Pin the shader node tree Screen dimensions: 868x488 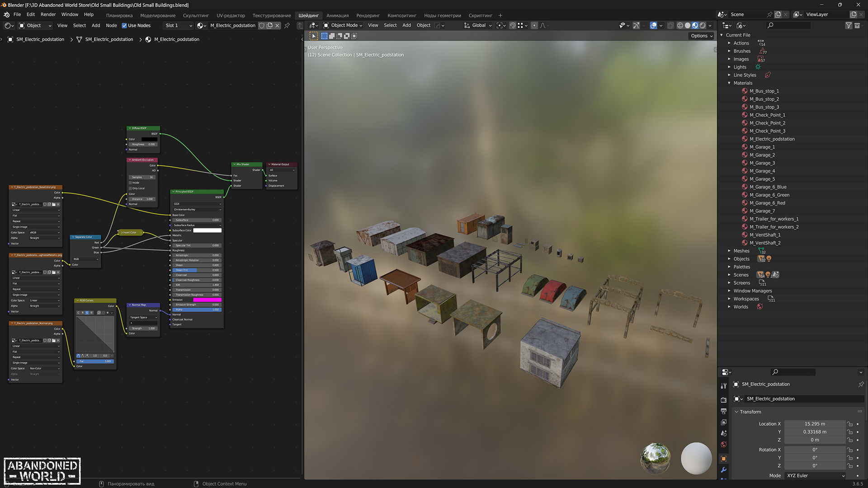click(287, 26)
